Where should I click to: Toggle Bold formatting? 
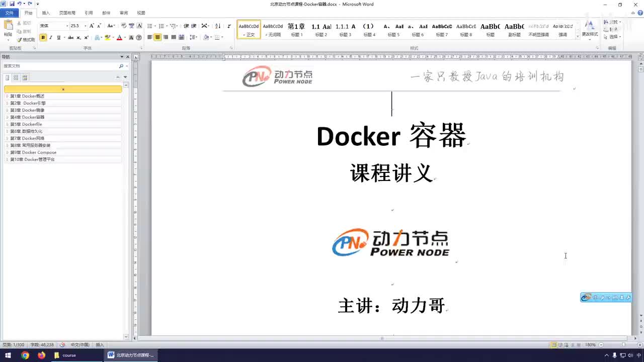tap(43, 38)
